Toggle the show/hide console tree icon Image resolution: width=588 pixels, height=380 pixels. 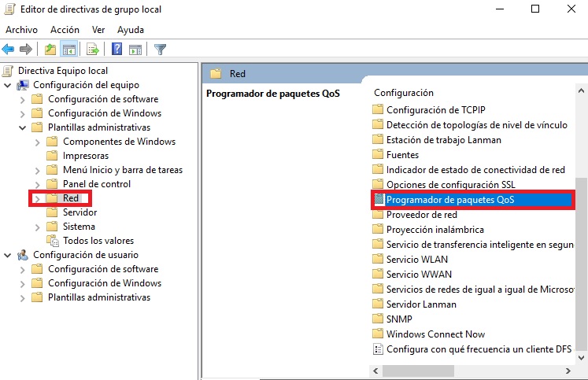click(x=69, y=50)
